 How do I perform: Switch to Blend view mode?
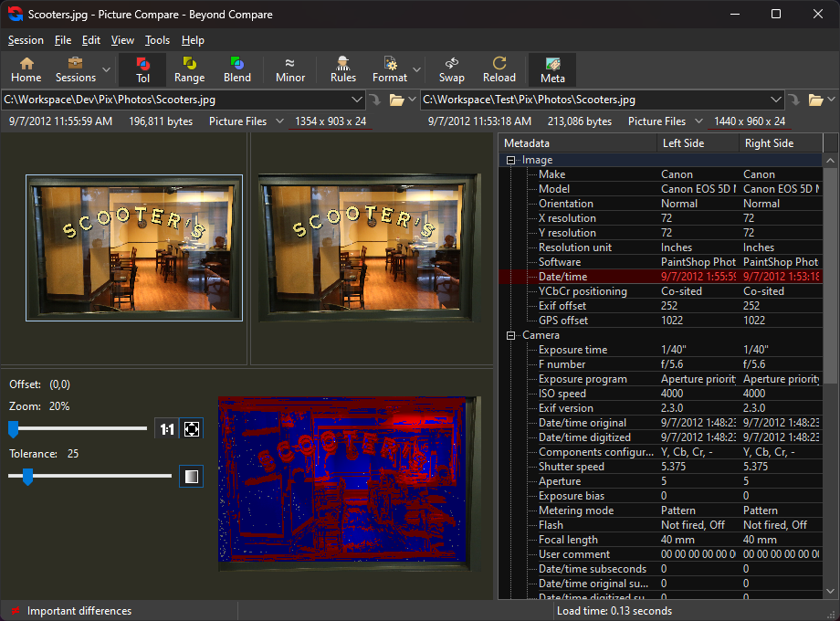(x=237, y=69)
